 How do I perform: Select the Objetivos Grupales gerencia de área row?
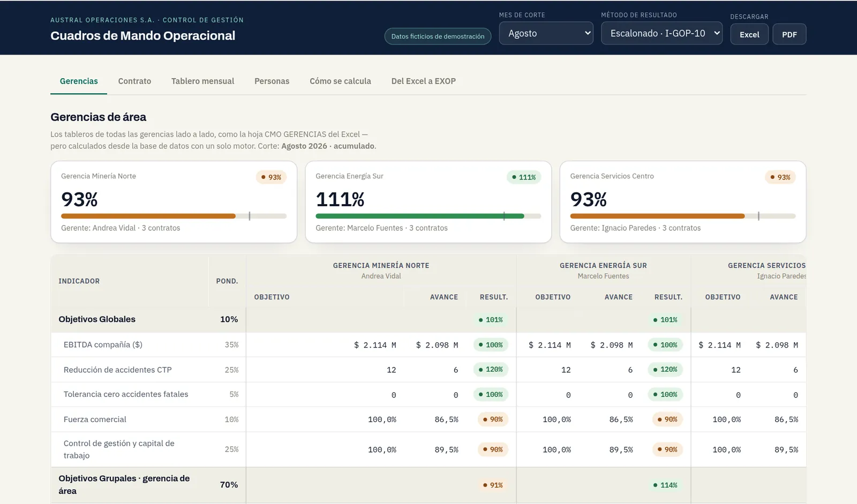tap(428, 485)
